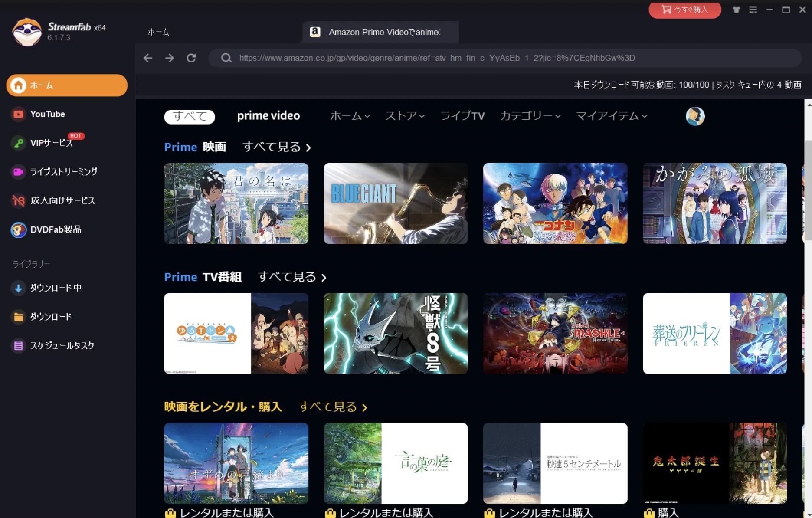812x518 pixels.
Task: Go back in the browser
Action: coord(147,58)
